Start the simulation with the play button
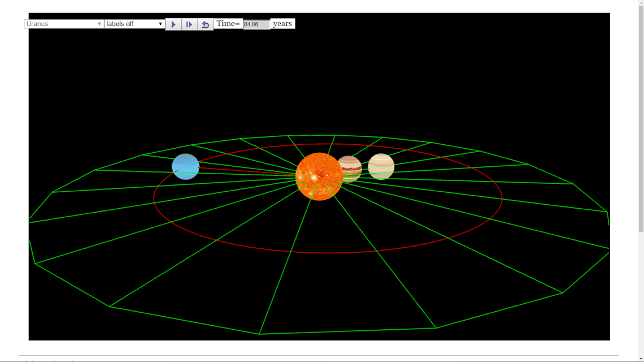644x362 pixels. click(173, 24)
